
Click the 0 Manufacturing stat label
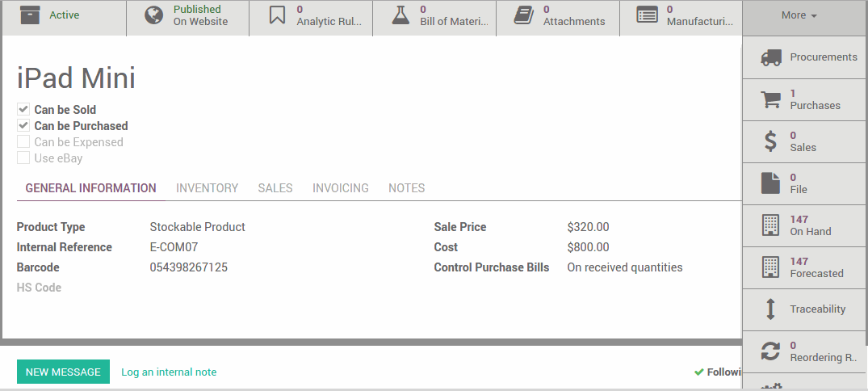[x=700, y=15]
